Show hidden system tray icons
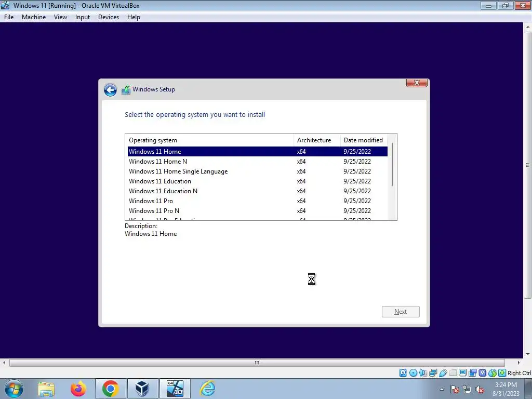 (442, 389)
